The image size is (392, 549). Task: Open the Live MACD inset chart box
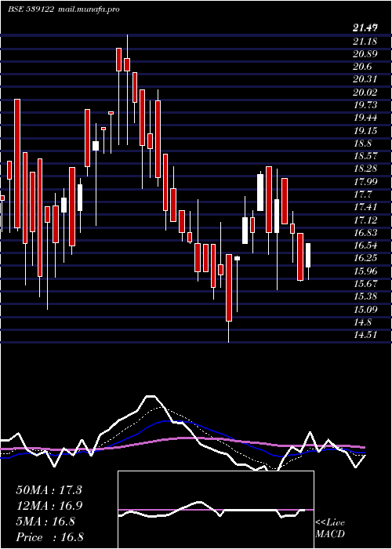(x=216, y=510)
